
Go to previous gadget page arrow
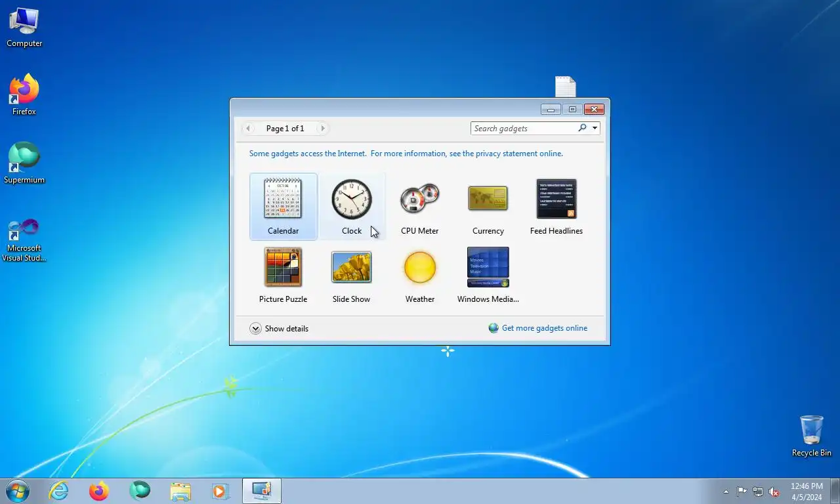tap(248, 128)
